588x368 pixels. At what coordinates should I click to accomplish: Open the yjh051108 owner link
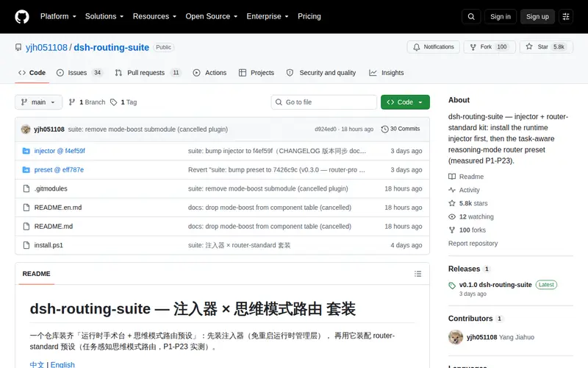[46, 47]
